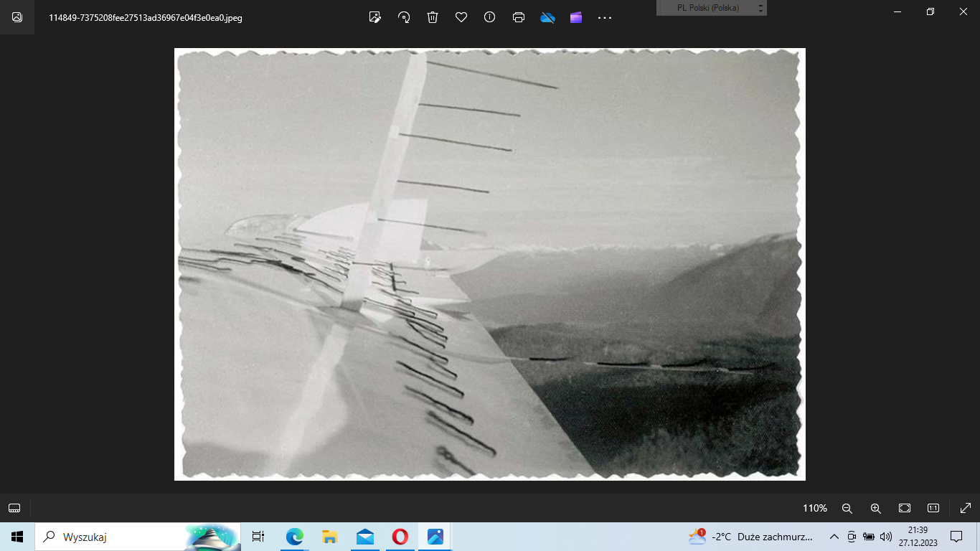
Task: Rotate the photo using the rotate icon
Action: point(404,17)
